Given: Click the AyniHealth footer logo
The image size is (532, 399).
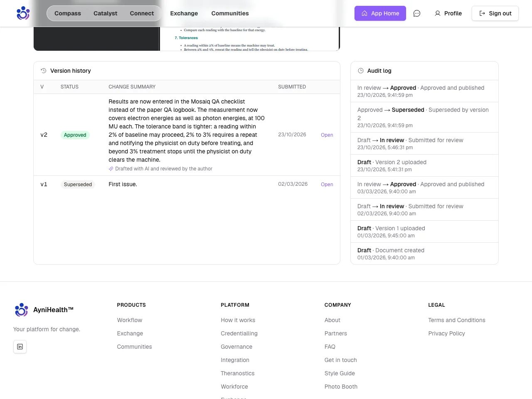Looking at the screenshot, I should (x=44, y=310).
